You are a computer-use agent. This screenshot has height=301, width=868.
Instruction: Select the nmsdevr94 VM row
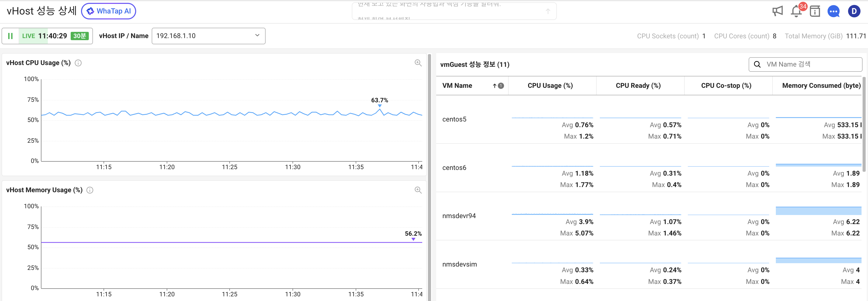pyautogui.click(x=649, y=216)
